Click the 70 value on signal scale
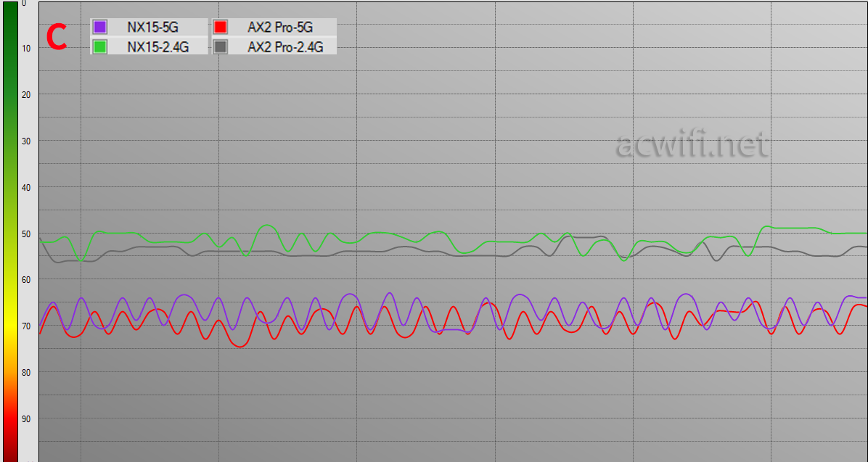Viewport: 868px width, 462px height. (x=26, y=327)
